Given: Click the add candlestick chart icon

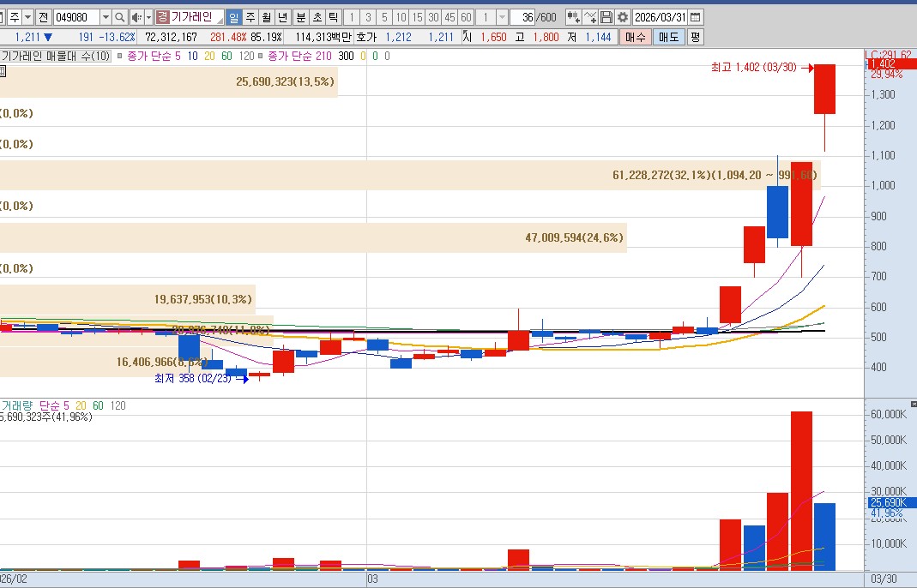Looking at the screenshot, I should click(x=573, y=17).
